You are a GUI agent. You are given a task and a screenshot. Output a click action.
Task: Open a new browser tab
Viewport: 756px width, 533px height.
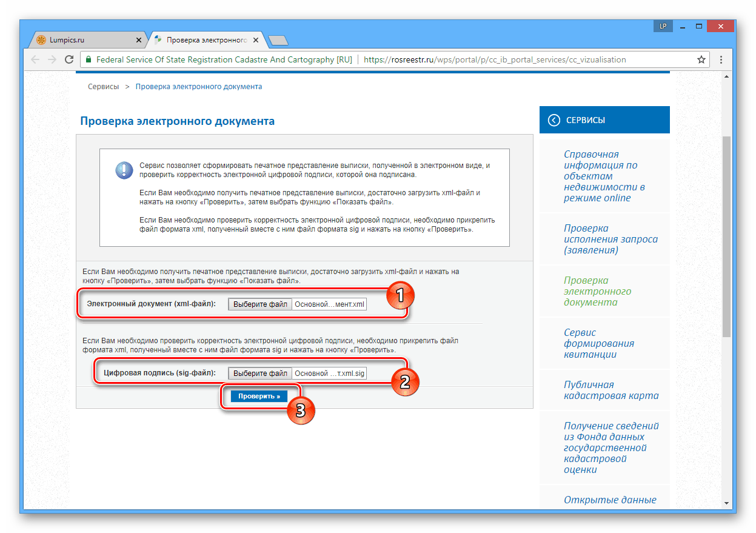[278, 41]
